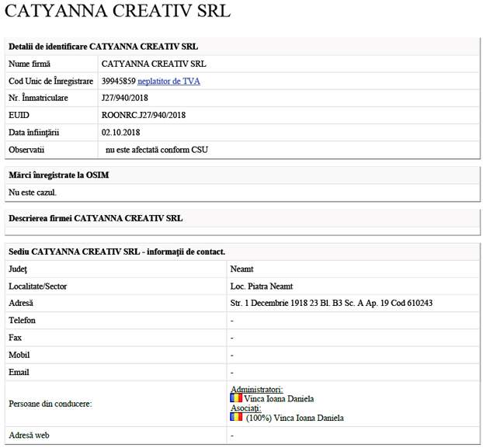Select founding date 02.10.2018
Screen dimensions: 483x448
click(121, 133)
